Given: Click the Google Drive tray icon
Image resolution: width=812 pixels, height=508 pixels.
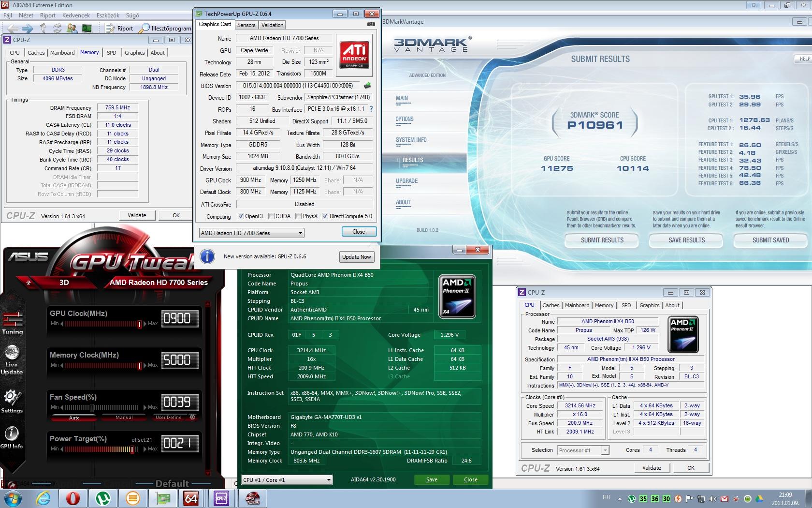Looking at the screenshot, I should coord(759,499).
